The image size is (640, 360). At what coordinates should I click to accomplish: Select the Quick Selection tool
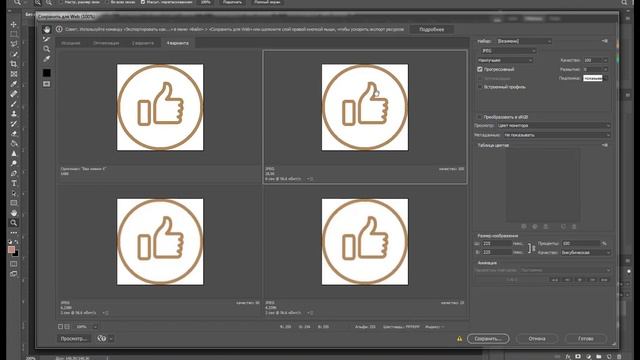tap(13, 54)
